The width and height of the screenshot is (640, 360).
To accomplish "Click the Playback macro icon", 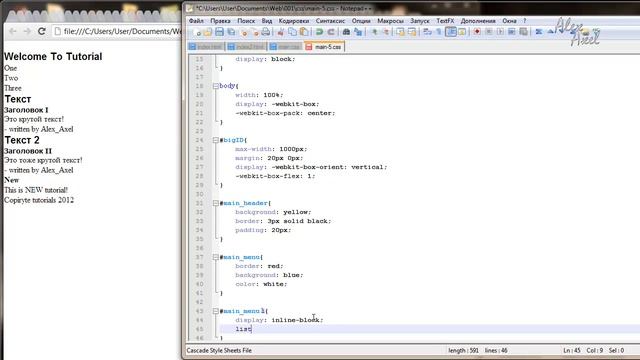I will [x=500, y=32].
